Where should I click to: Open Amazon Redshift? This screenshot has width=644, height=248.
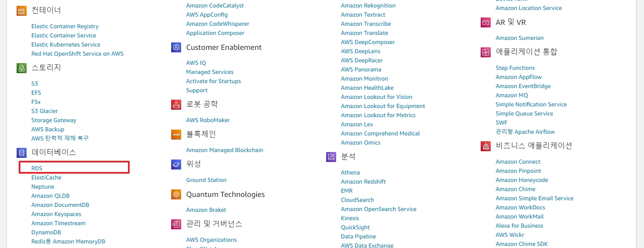click(x=364, y=182)
